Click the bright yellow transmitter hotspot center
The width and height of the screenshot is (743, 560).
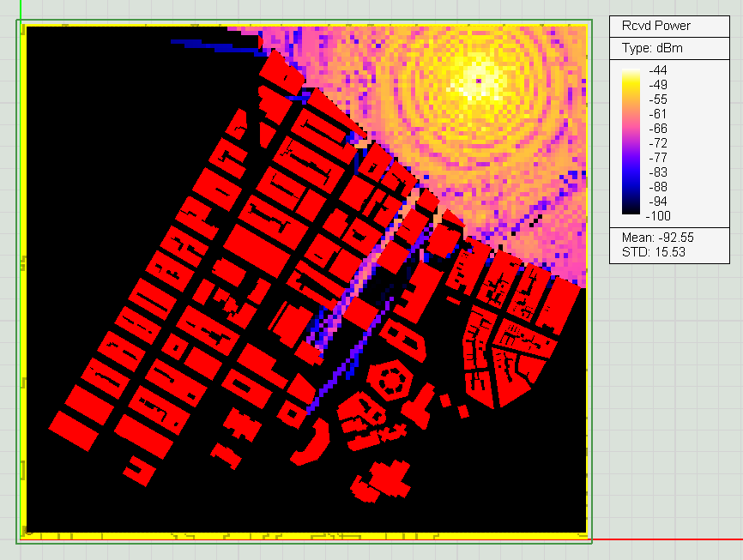(474, 82)
